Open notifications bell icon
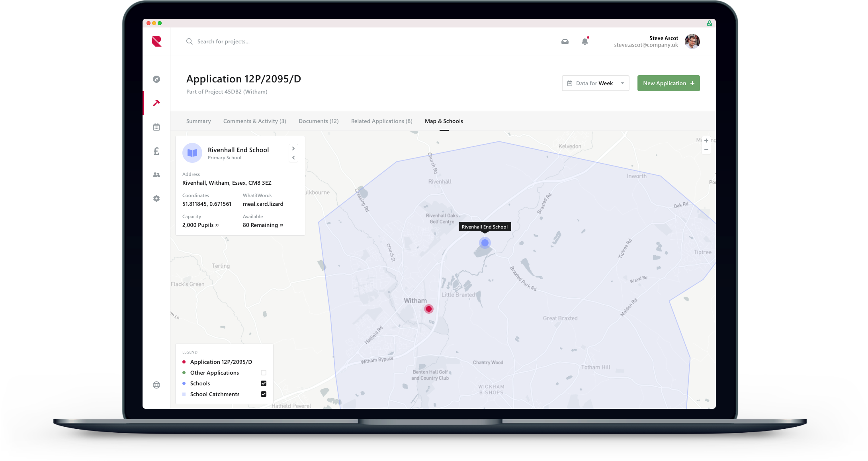The width and height of the screenshot is (868, 461). tap(585, 41)
